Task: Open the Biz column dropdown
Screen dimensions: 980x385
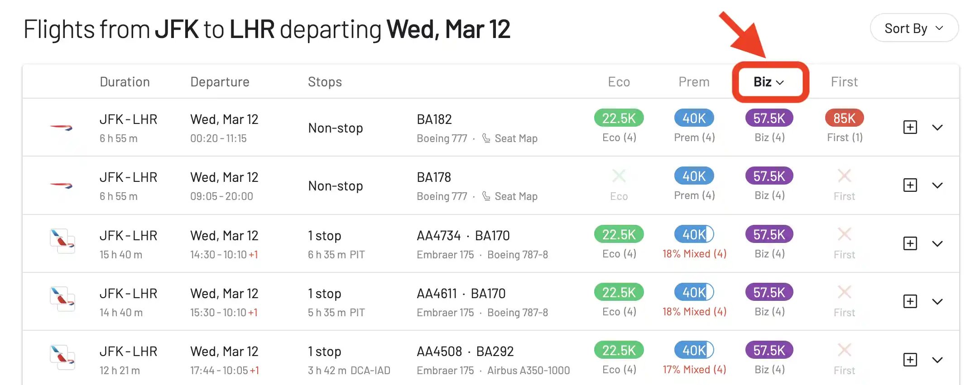Action: (769, 82)
